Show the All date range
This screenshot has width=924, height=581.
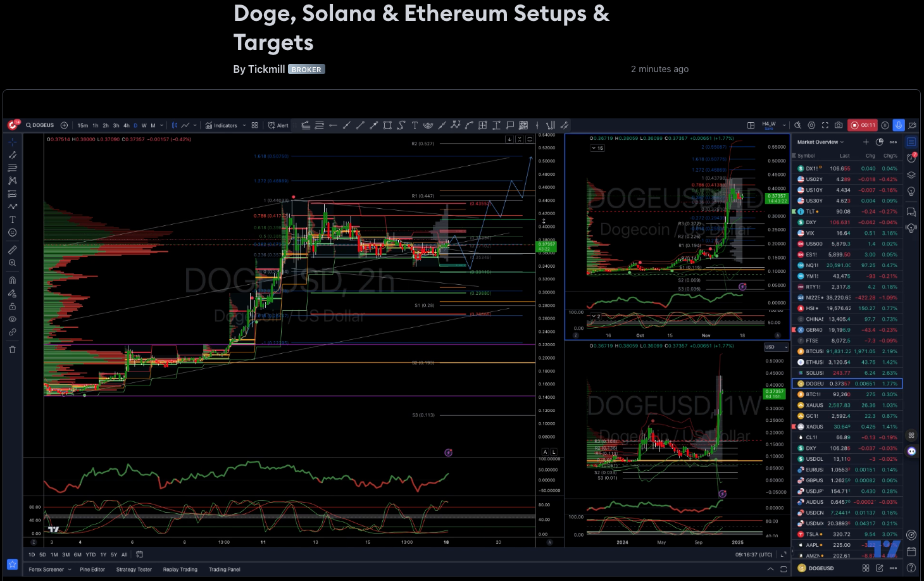click(124, 554)
